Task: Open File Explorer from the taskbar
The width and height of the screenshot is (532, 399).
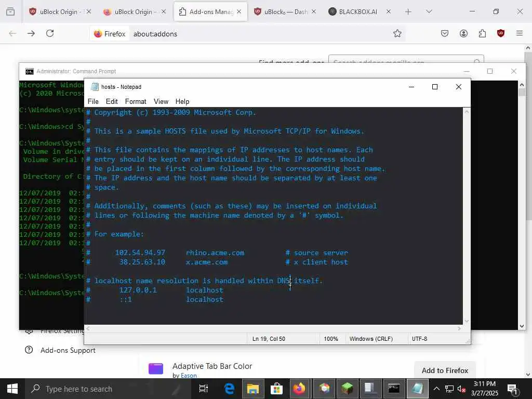Action: click(253, 389)
